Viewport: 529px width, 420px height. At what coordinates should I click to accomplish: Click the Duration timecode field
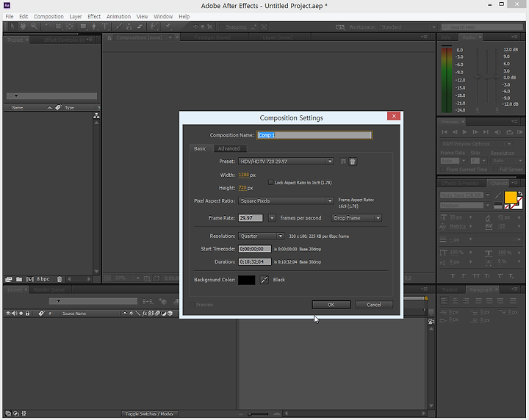click(x=255, y=262)
